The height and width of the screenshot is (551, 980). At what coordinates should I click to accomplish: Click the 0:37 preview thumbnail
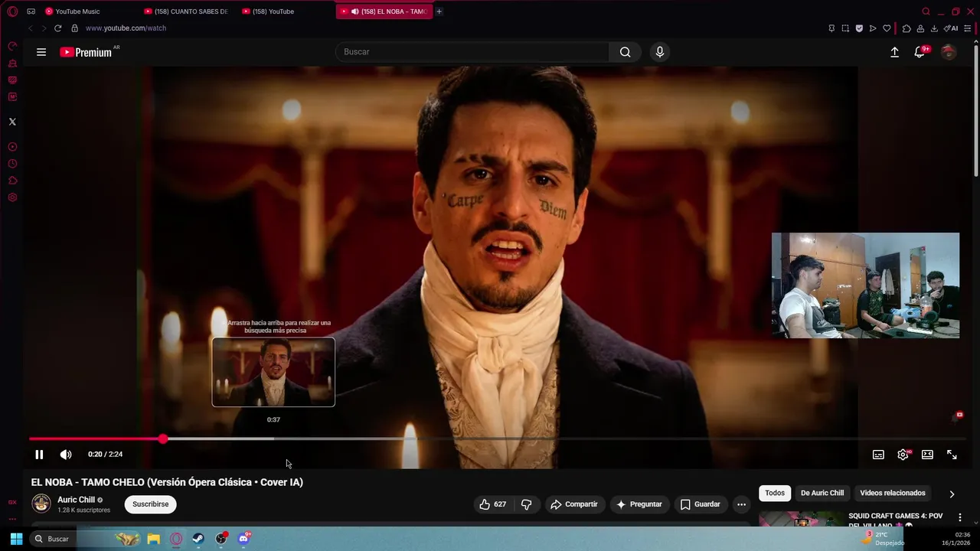273,372
